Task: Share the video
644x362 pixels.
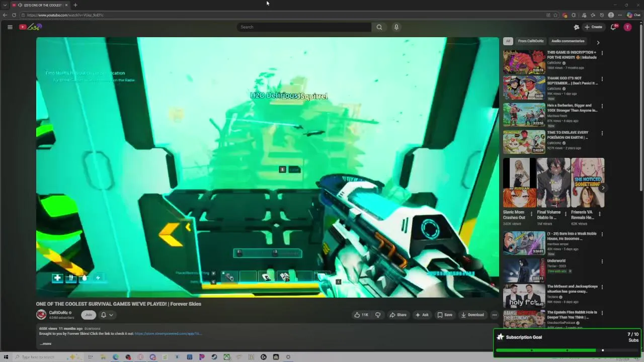Action: pyautogui.click(x=398, y=315)
